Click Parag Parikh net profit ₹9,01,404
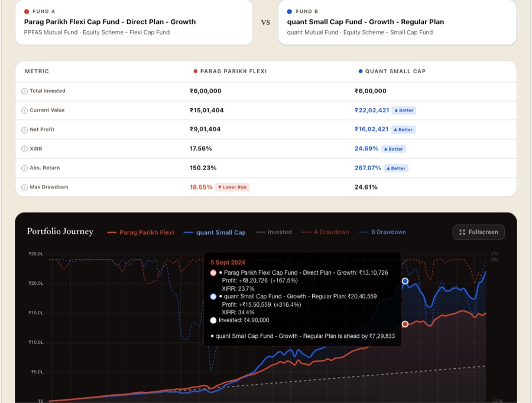 205,129
